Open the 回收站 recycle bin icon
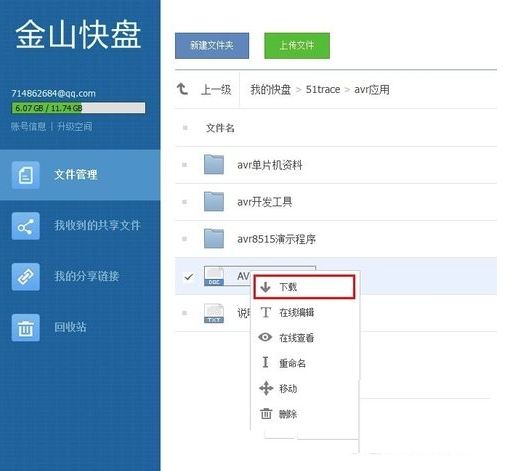 coord(25,327)
